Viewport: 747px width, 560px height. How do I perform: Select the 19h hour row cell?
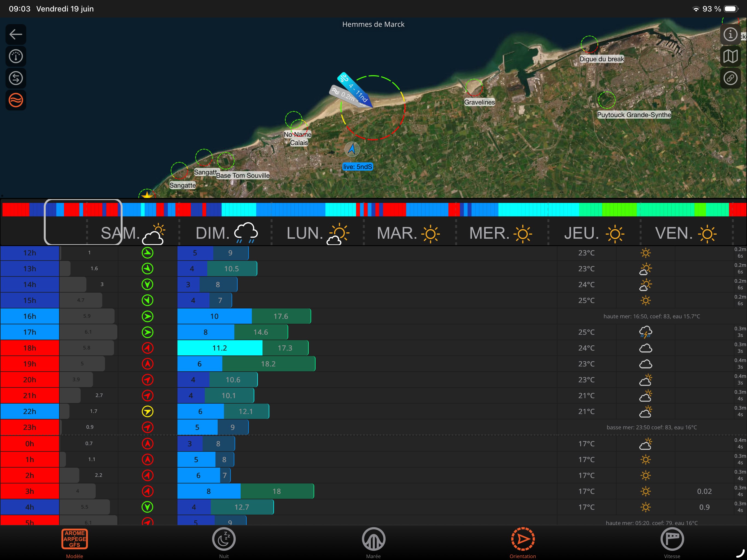[x=30, y=364]
